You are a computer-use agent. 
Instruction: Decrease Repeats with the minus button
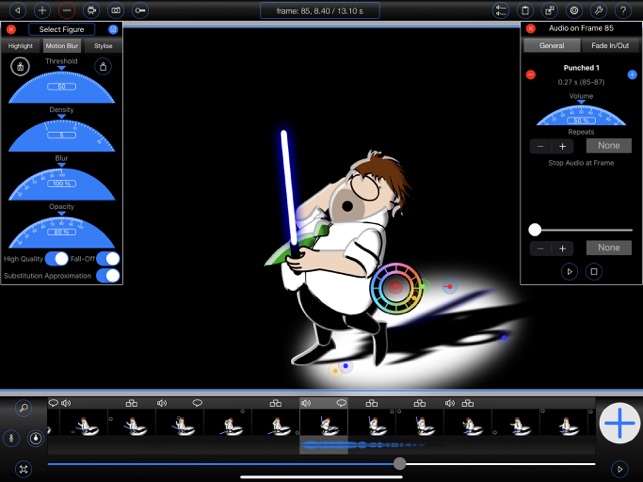[540, 146]
